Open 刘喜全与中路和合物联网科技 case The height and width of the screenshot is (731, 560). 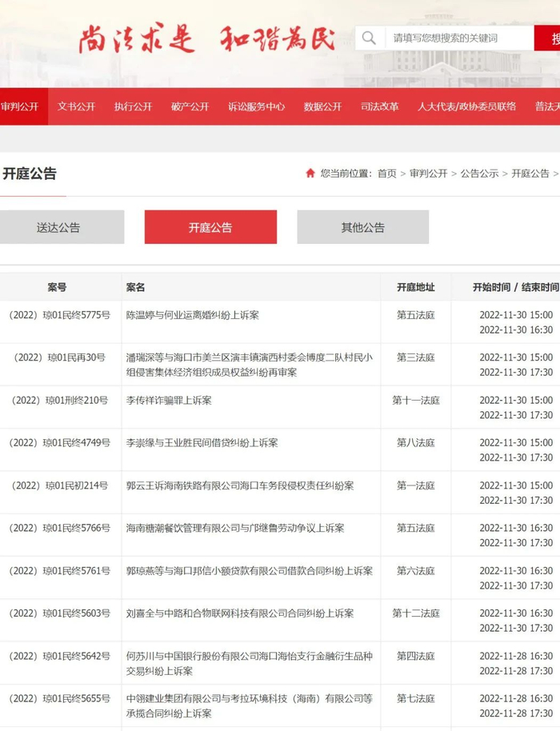click(x=240, y=613)
